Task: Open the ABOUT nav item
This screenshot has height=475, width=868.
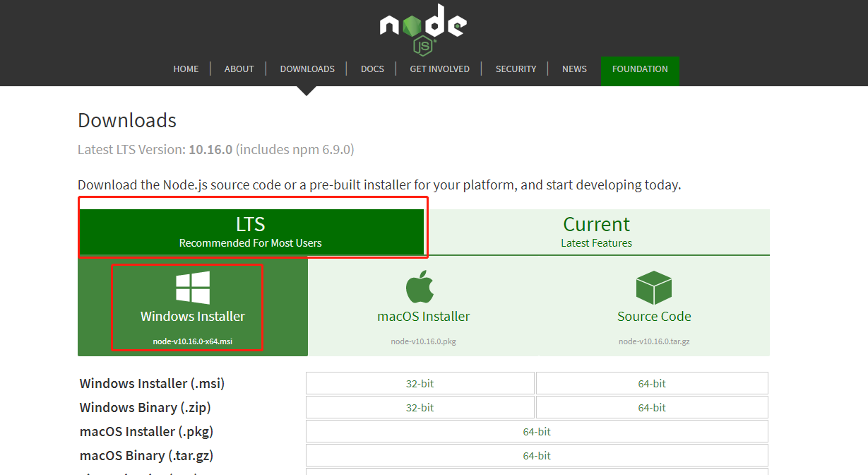Action: 239,69
